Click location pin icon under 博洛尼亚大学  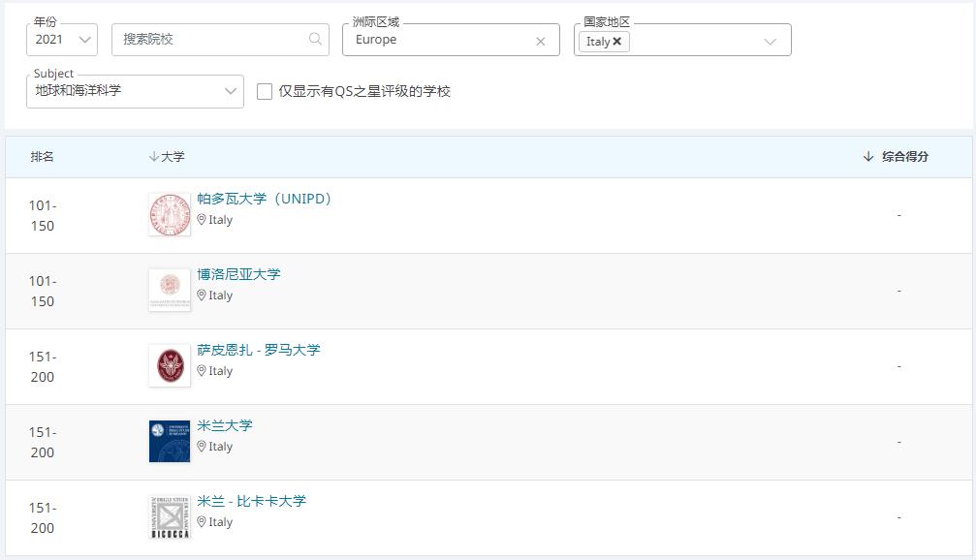[202, 295]
